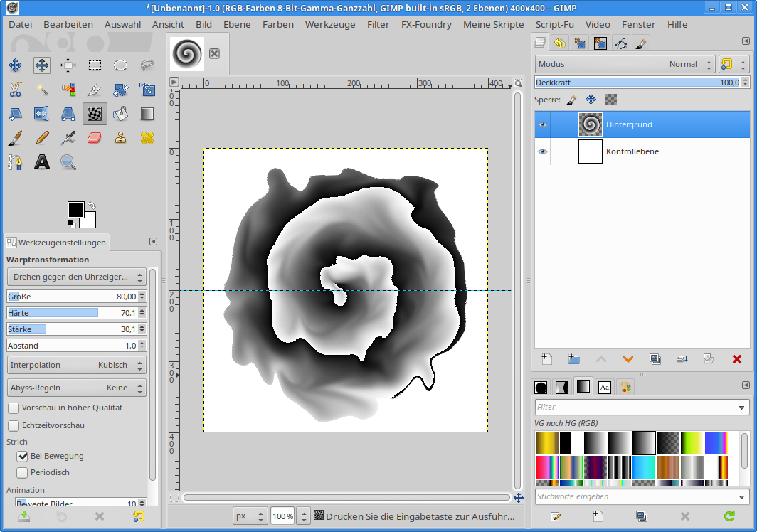This screenshot has height=532, width=757.
Task: Select the Fuzzy Select magic wand
Action: (42, 89)
